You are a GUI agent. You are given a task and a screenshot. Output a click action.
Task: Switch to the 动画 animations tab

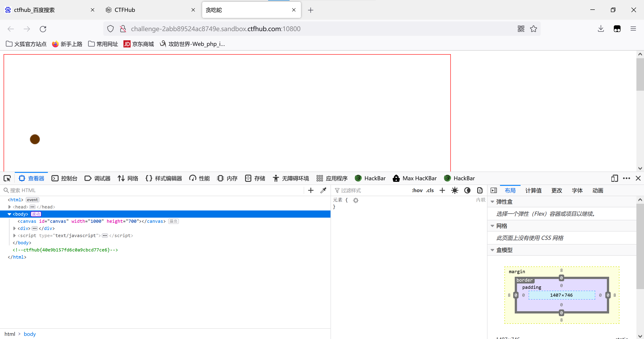(x=598, y=191)
